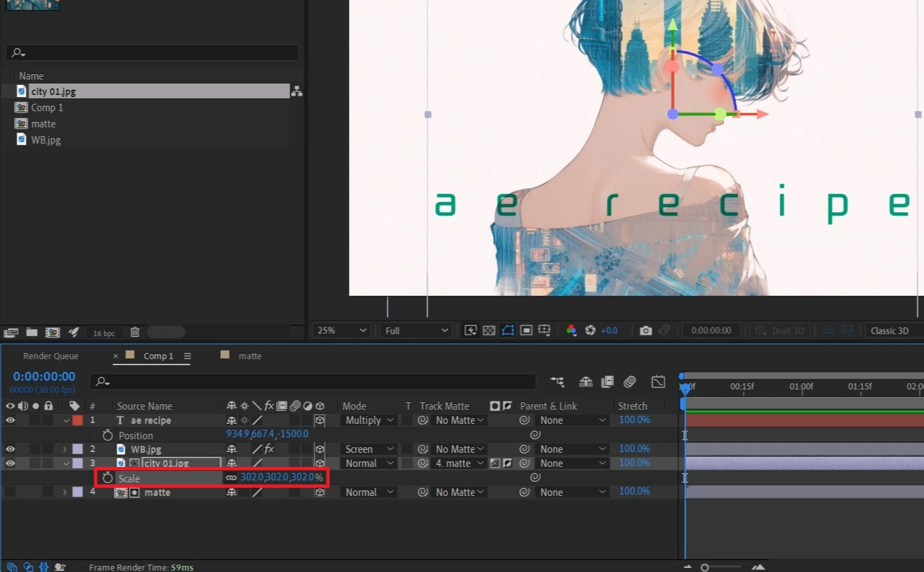924x572 pixels.
Task: Hide the city 01.jpg layer
Action: click(x=10, y=464)
